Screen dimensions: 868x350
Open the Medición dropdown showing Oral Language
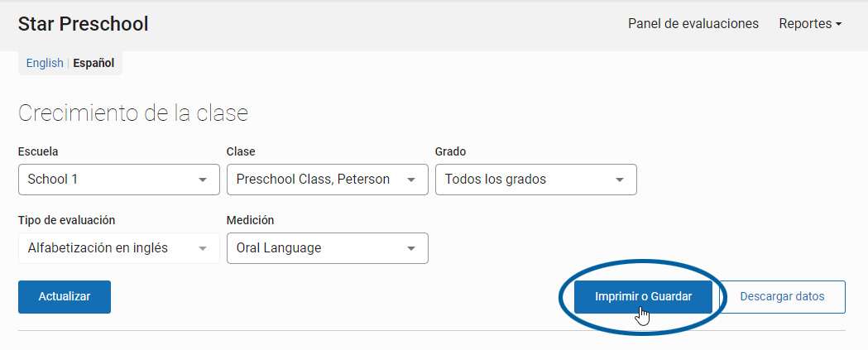click(x=328, y=248)
